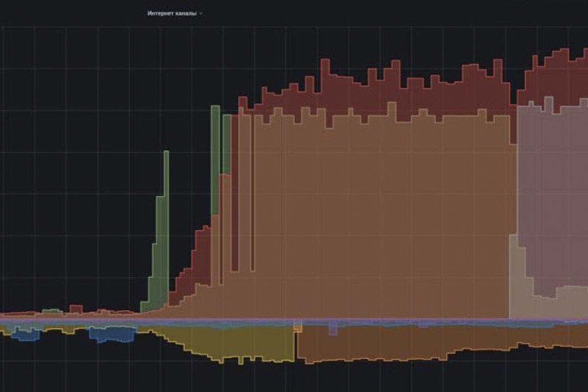Click the second blue dip below baseline
588x392 pixels.
pos(112,334)
